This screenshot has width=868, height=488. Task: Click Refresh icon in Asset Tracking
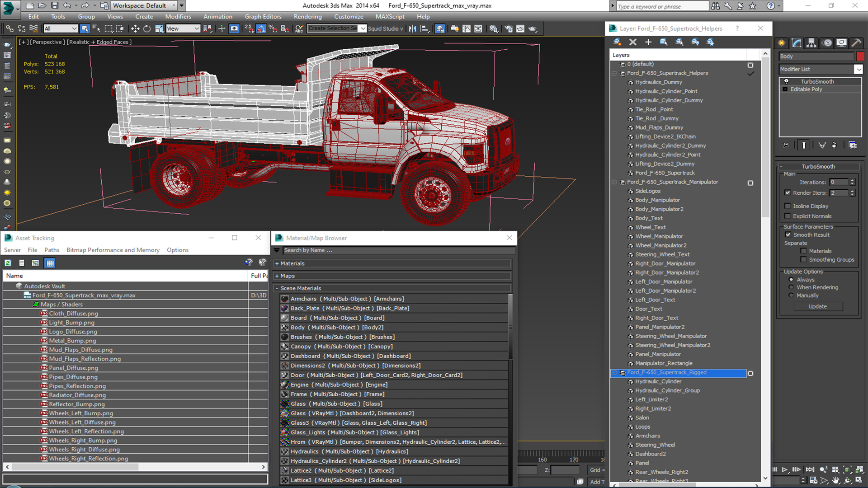coord(8,263)
